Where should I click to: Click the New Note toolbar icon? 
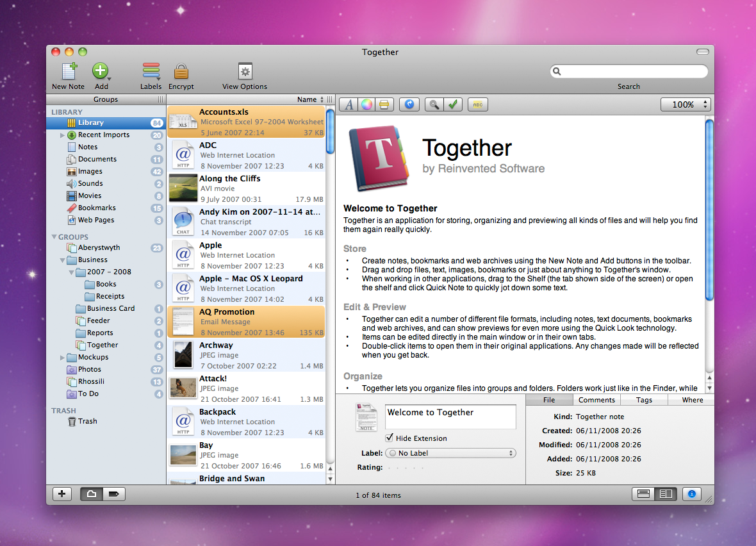tap(69, 71)
